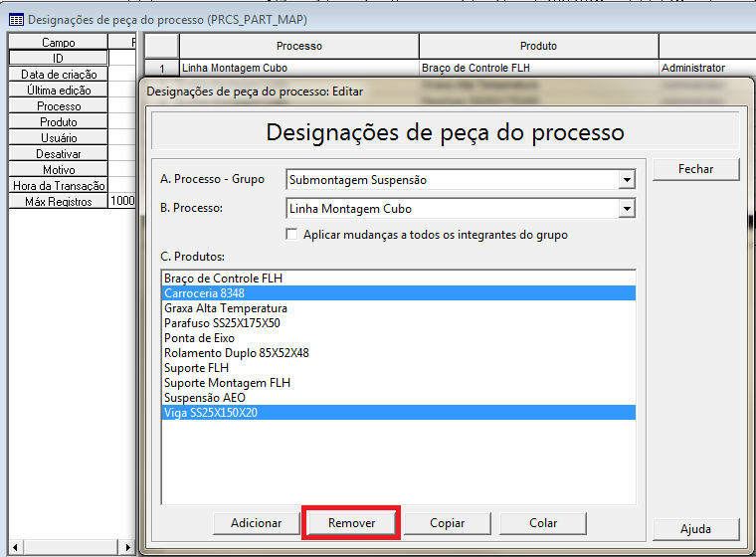Click the right scroll arrow of field panel
Screen dimensions: 756x557
coord(127,547)
